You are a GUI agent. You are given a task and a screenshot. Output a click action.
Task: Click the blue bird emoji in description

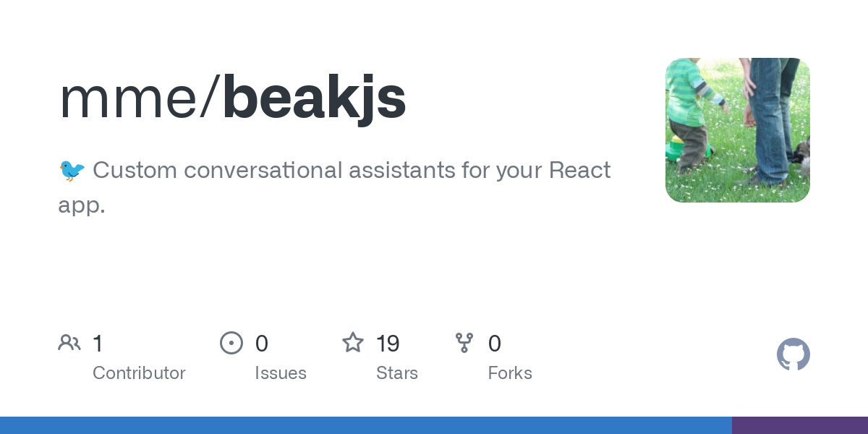(72, 171)
